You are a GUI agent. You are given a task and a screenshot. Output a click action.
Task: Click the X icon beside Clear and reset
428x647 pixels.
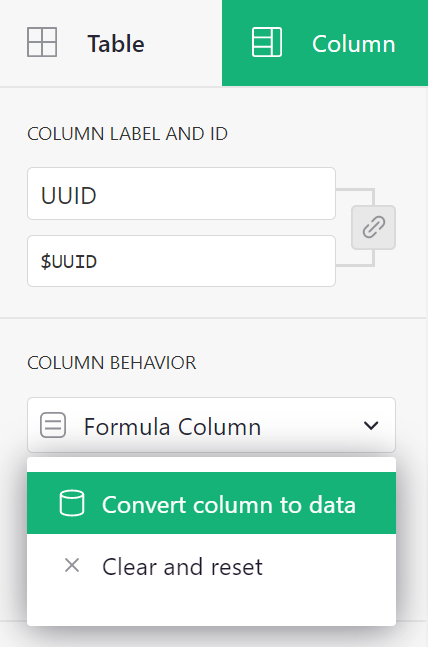[72, 565]
